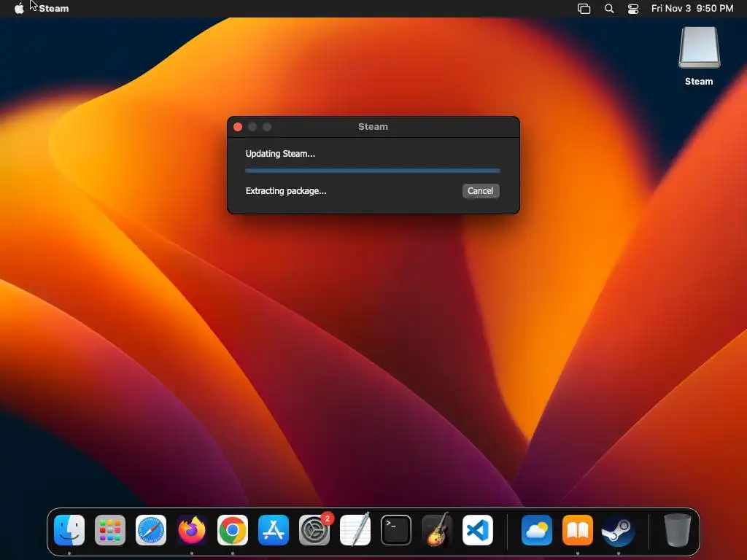Open the Trash from the Dock
This screenshot has width=747, height=560.
678,530
